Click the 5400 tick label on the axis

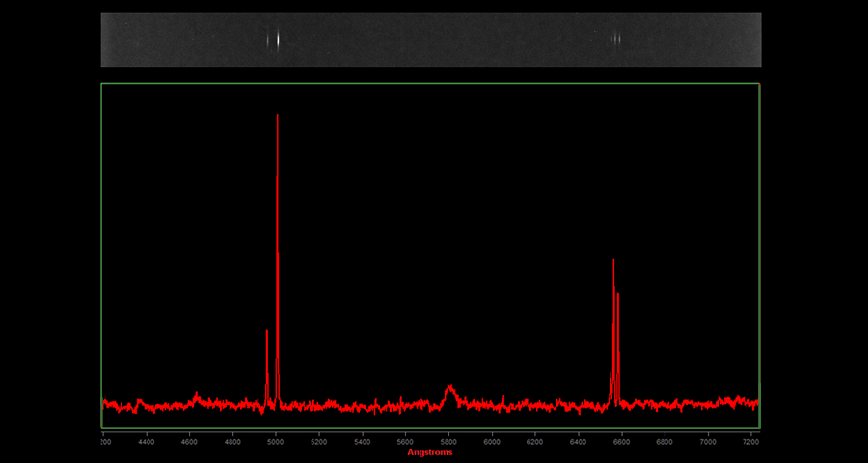pos(363,442)
